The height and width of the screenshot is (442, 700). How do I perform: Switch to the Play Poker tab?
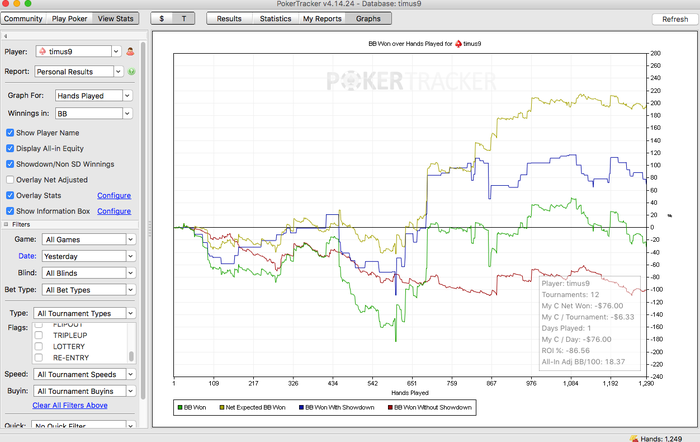tap(69, 18)
